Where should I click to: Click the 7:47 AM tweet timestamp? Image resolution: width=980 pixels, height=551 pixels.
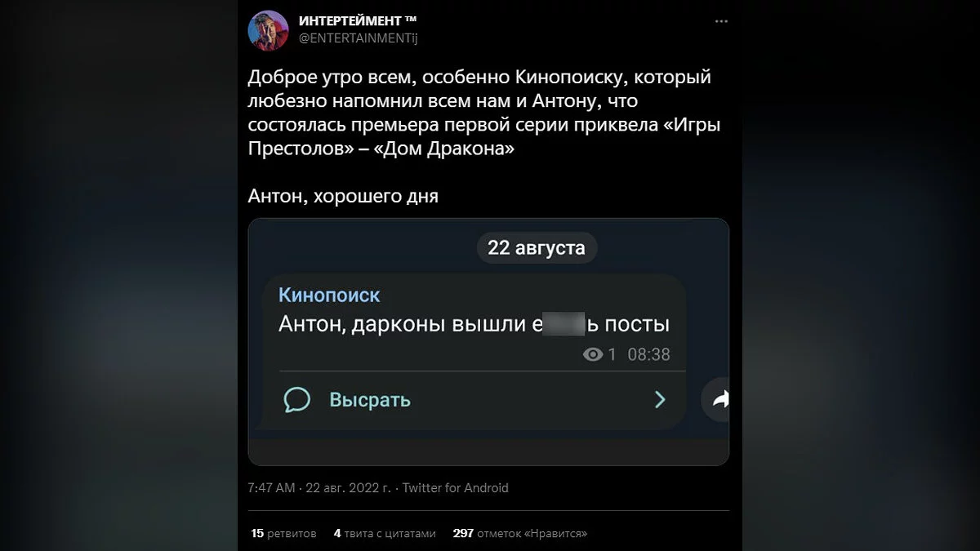pyautogui.click(x=270, y=488)
